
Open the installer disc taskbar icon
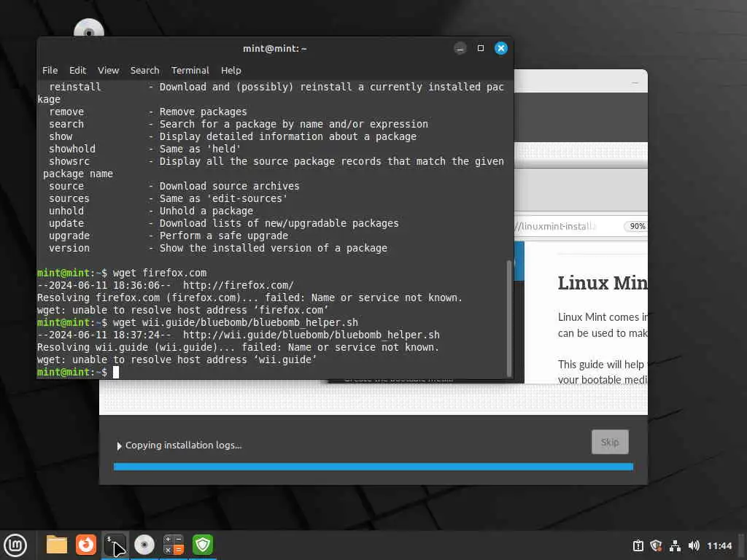pyautogui.click(x=144, y=545)
